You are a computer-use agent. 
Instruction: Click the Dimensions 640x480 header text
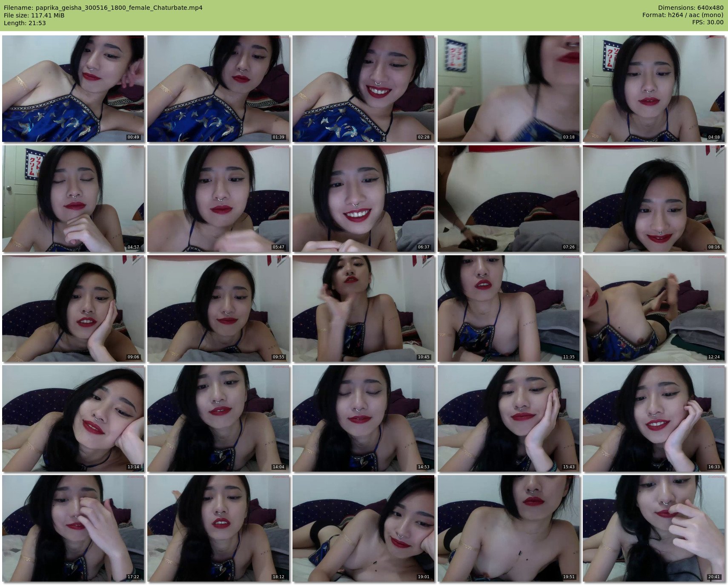691,8
